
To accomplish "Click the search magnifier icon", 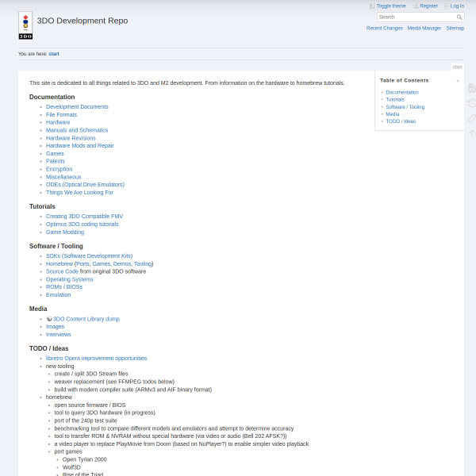I will pos(459,17).
